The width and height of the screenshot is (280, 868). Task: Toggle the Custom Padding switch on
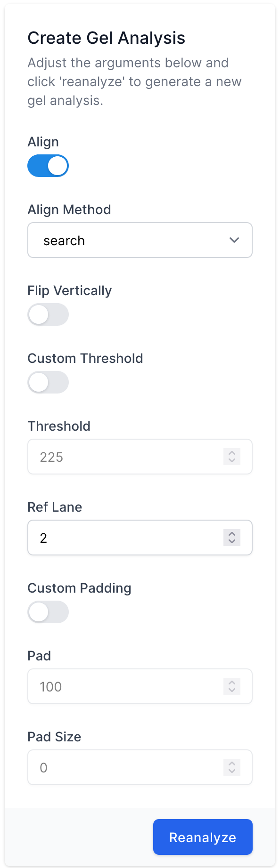(48, 612)
